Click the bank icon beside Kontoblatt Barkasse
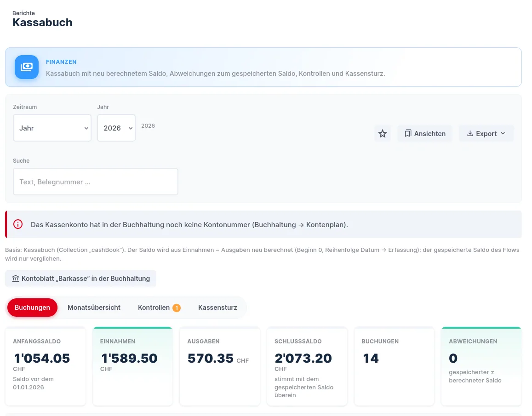Screen dimensions: 532x416 (x=16, y=279)
